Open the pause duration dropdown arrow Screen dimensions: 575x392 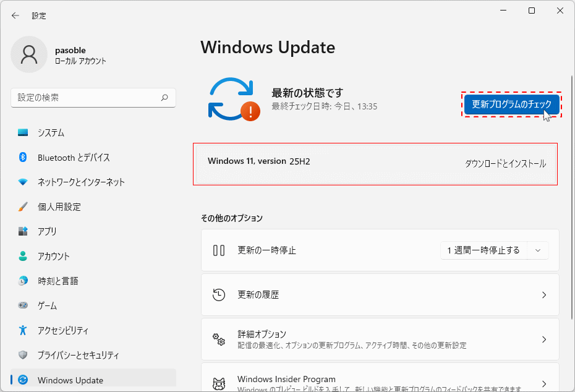point(537,250)
